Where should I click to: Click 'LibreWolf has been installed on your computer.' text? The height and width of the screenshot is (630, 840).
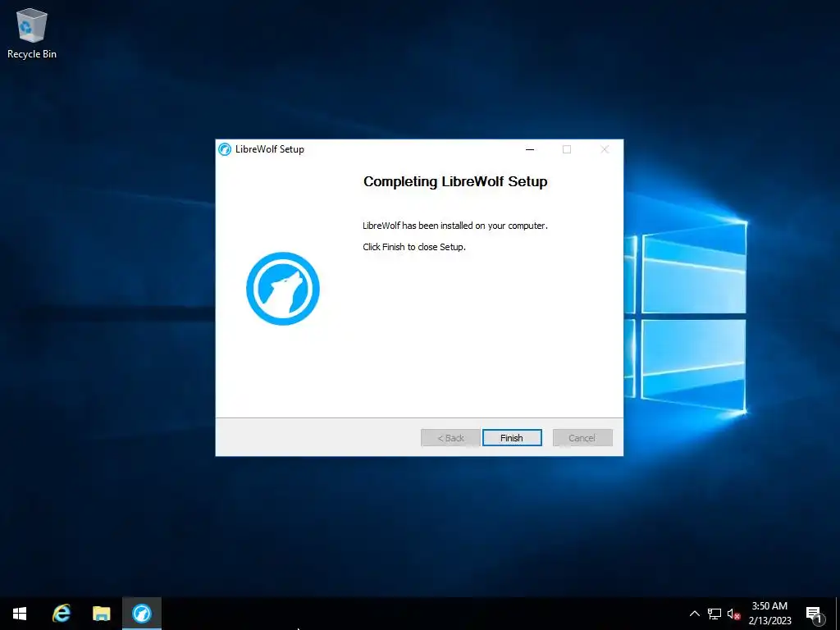pyautogui.click(x=454, y=226)
